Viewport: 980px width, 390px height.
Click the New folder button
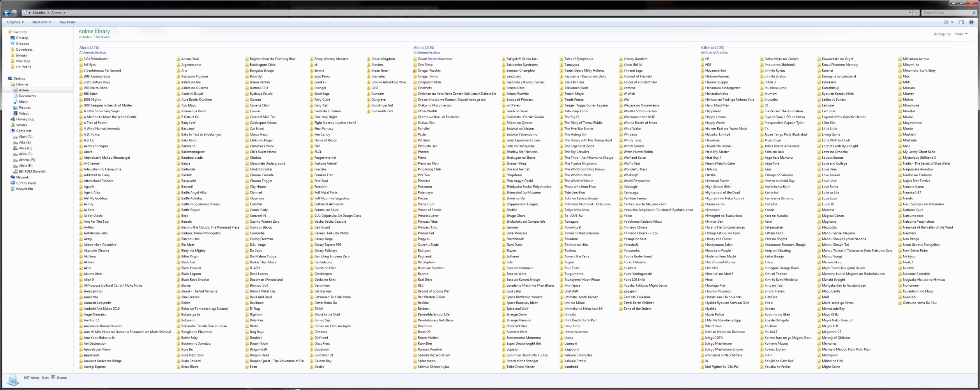pyautogui.click(x=67, y=22)
